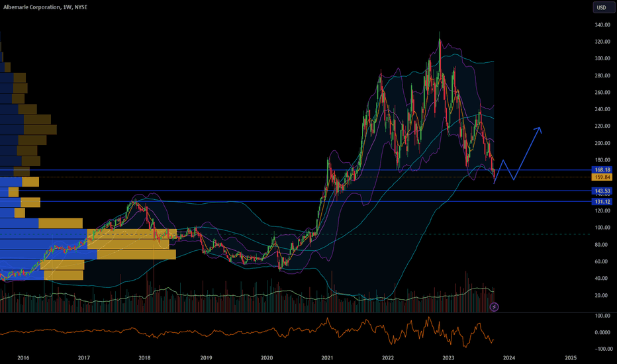This screenshot has height=364, width=617.
Task: Click the 2023 label on time axis
Action: [x=448, y=357]
